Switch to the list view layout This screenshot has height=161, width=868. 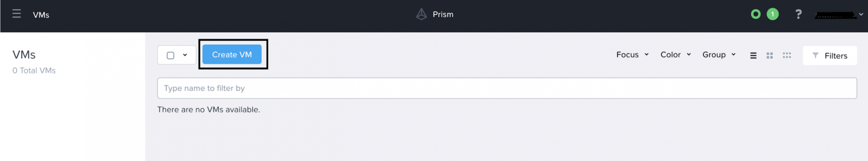click(753, 56)
